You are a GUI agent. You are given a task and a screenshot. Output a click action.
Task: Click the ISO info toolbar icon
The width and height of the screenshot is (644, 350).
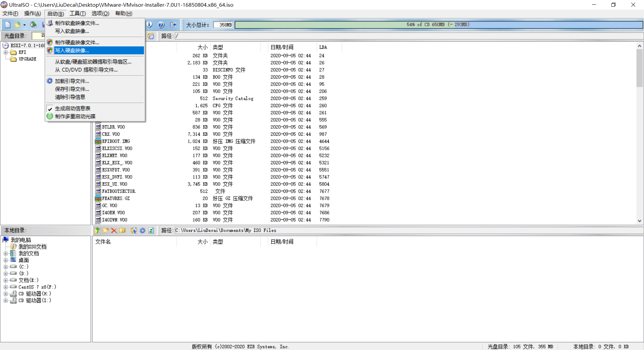click(x=150, y=25)
